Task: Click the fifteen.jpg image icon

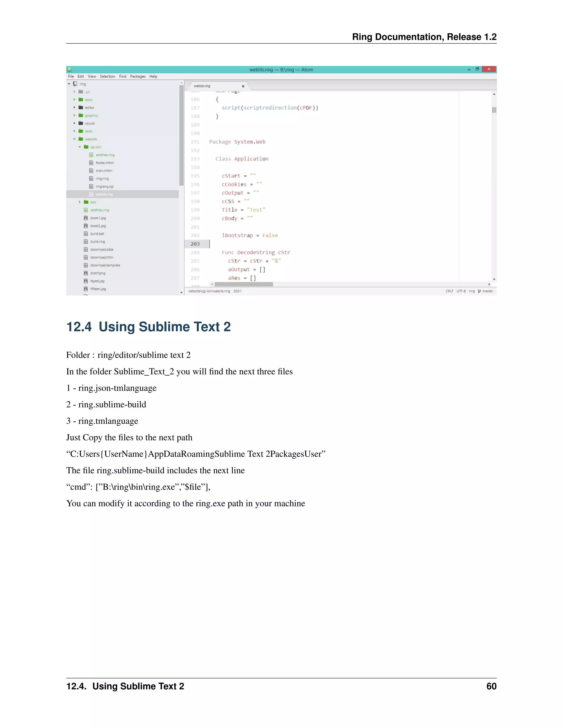Action: click(x=86, y=289)
